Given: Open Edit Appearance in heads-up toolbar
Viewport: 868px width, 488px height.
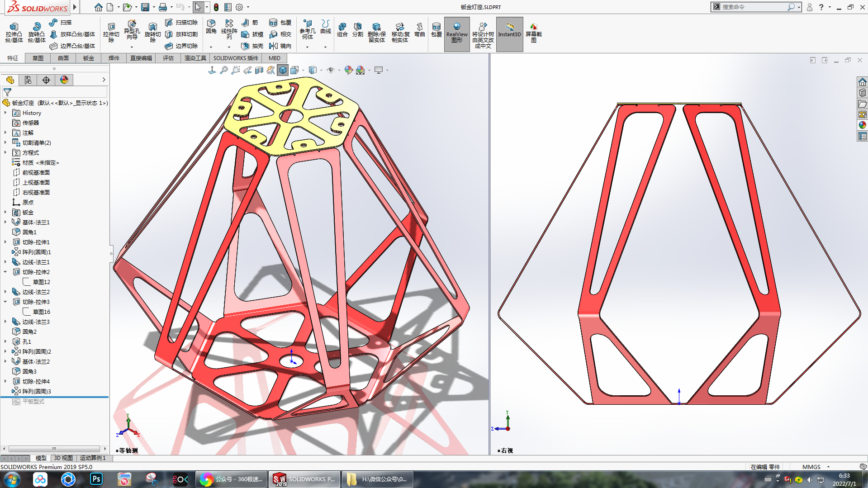Looking at the screenshot, I should coord(348,70).
